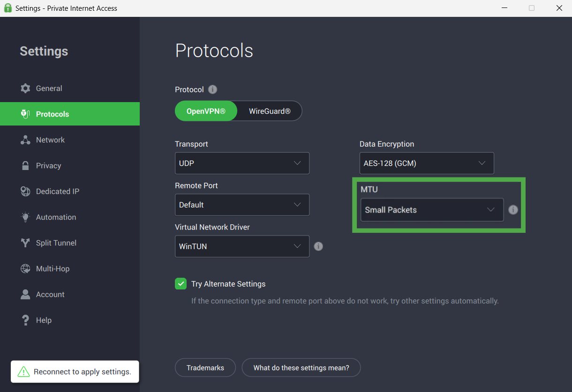Click the Protocols page heading

214,51
